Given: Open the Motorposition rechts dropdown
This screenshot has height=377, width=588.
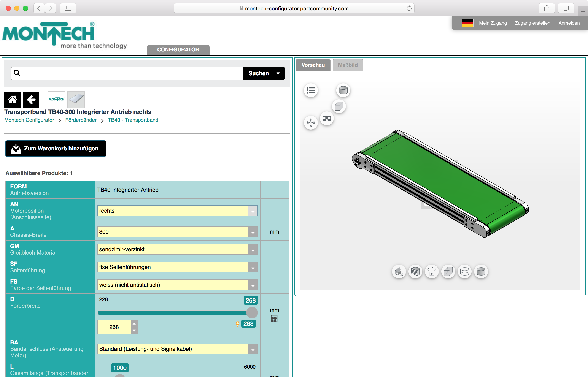Looking at the screenshot, I should (177, 211).
